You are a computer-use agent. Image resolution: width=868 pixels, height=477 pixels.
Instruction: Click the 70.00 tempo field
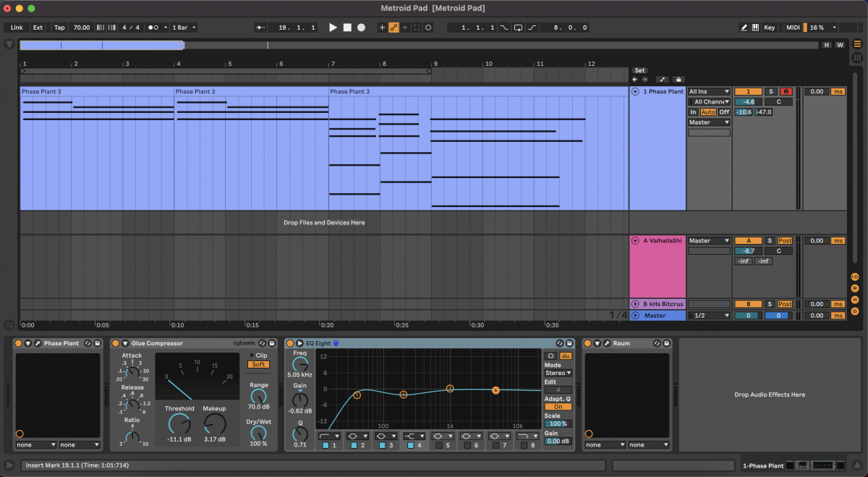tap(82, 28)
